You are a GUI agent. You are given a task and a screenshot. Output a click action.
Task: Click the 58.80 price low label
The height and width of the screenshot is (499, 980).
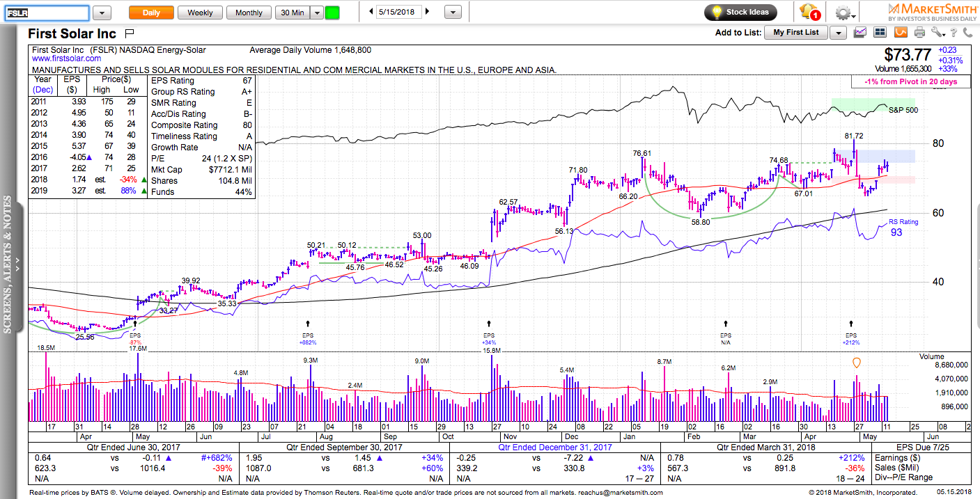(x=701, y=222)
